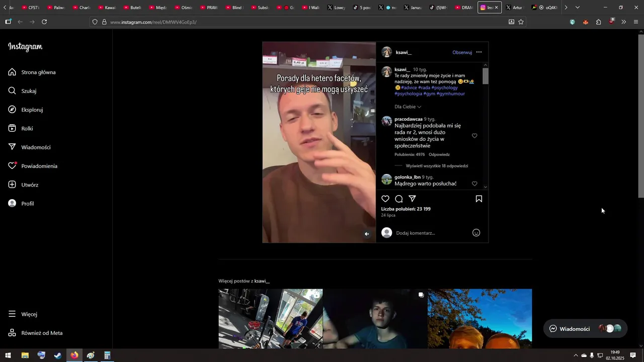The image size is (644, 362).
Task: Switch to the Blind tab
Action: 234,8
